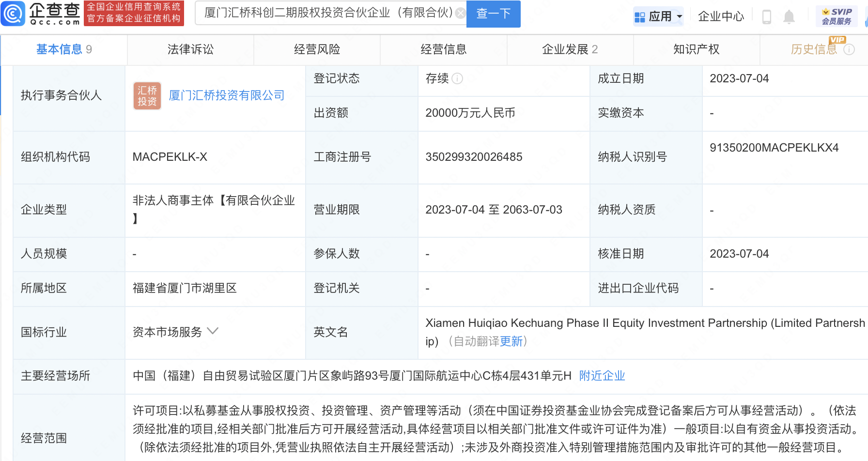
Task: Open SVIP member services badge
Action: click(837, 16)
